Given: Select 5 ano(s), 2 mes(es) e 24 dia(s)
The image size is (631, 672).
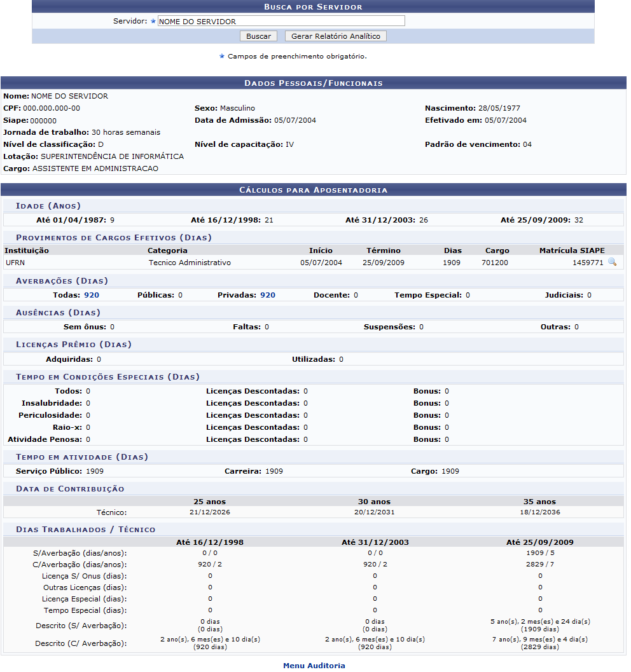Looking at the screenshot, I should click(540, 621).
